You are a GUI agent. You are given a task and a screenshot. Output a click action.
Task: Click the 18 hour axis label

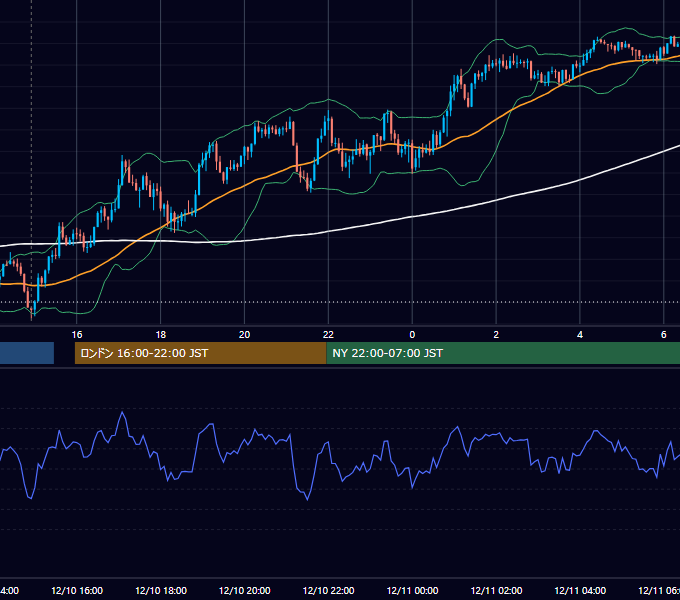(x=160, y=334)
